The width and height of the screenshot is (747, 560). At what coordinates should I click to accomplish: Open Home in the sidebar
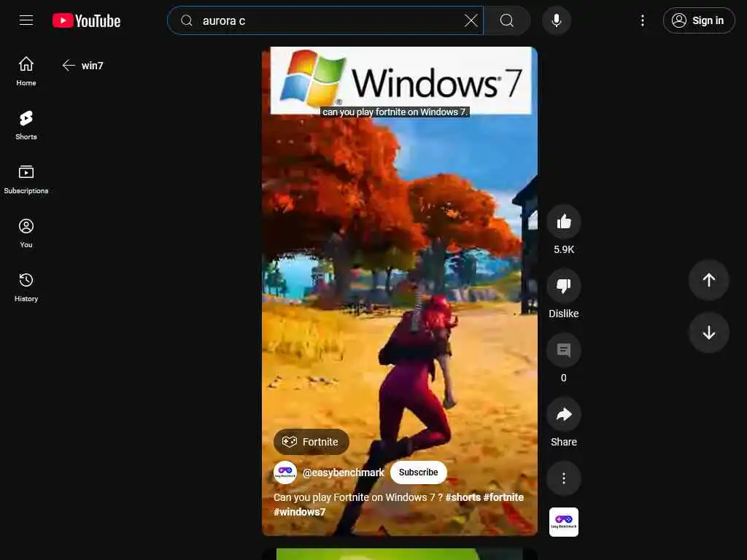point(26,71)
